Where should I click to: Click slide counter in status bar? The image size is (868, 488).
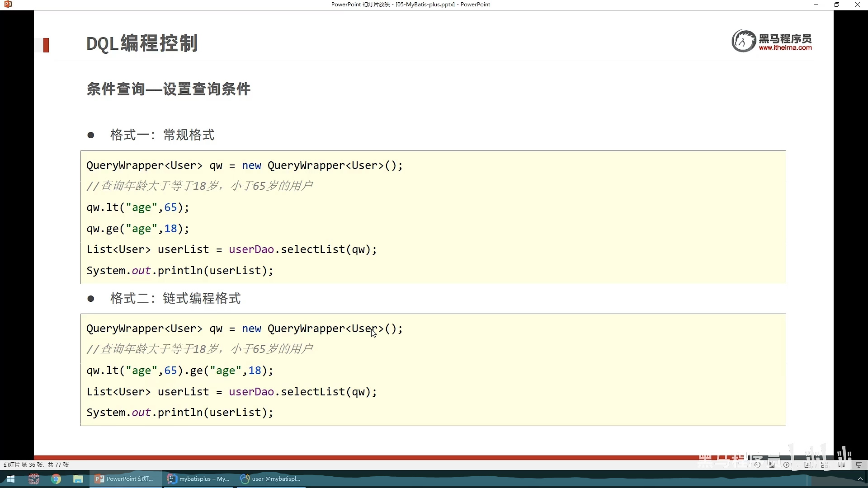36,465
